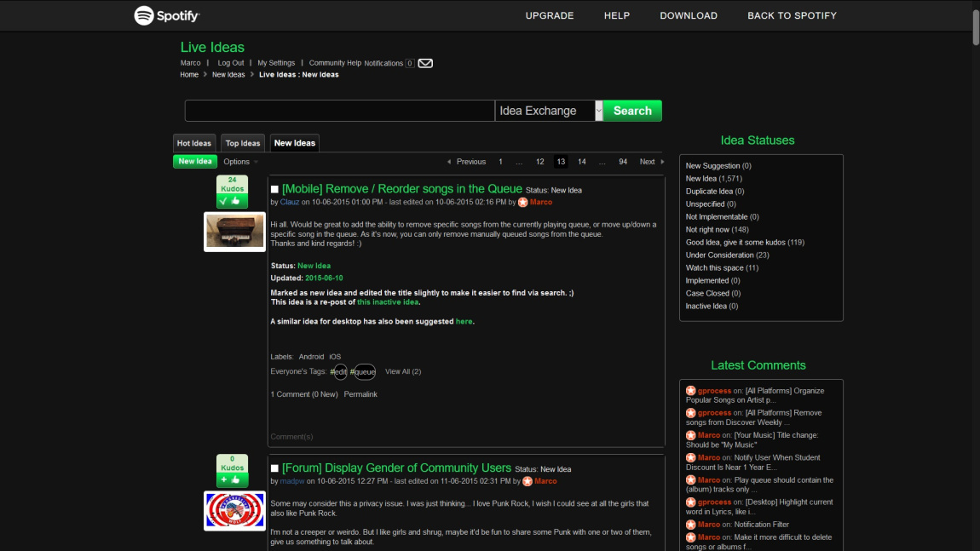The width and height of the screenshot is (980, 551).
Task: Open DOWNLOAD in top navigation
Action: (689, 15)
